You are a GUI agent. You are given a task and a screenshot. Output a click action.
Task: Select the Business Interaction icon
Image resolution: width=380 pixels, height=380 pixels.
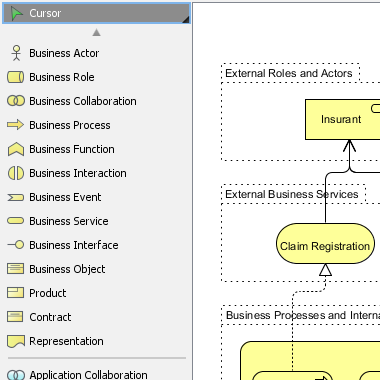pos(16,173)
